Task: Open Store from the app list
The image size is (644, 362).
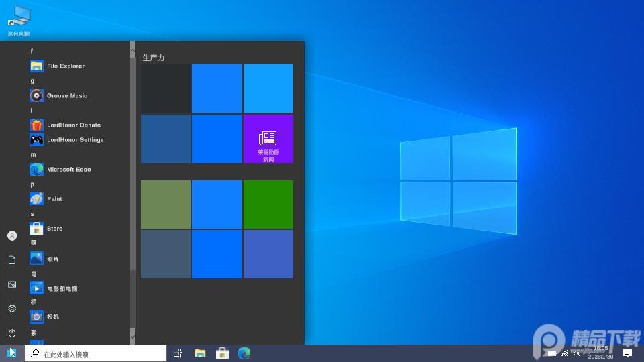Action: (54, 228)
